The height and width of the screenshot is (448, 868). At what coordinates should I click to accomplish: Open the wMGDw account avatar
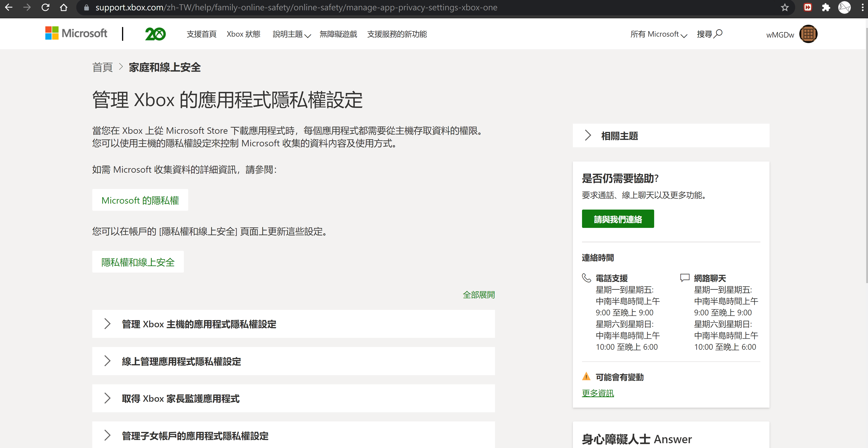808,34
